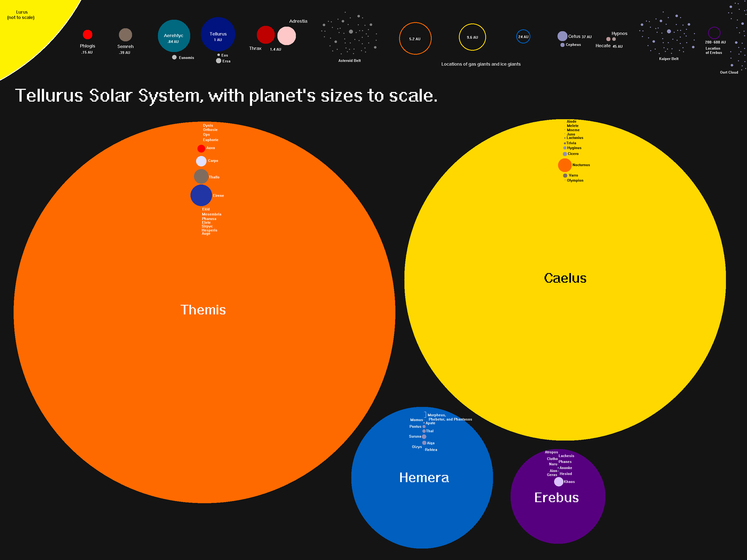The image size is (747, 560).
Task: Click the large 'Erebus' planet label
Action: (557, 498)
